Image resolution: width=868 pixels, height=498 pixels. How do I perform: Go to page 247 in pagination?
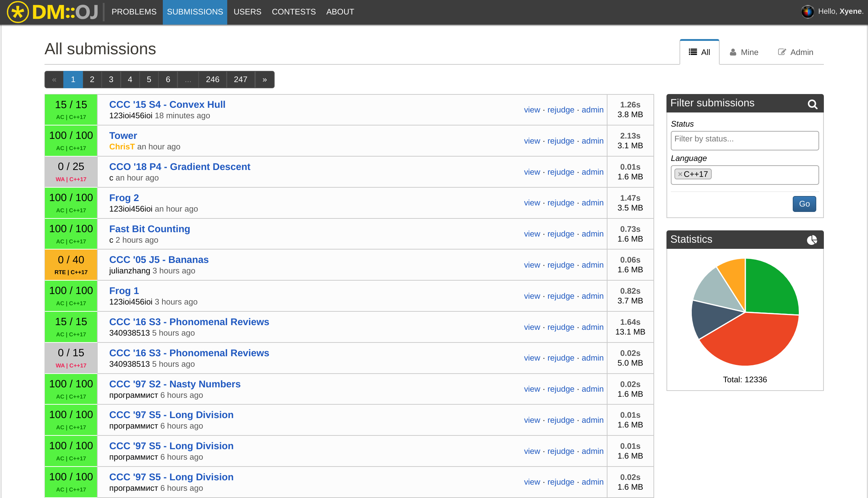[240, 80]
